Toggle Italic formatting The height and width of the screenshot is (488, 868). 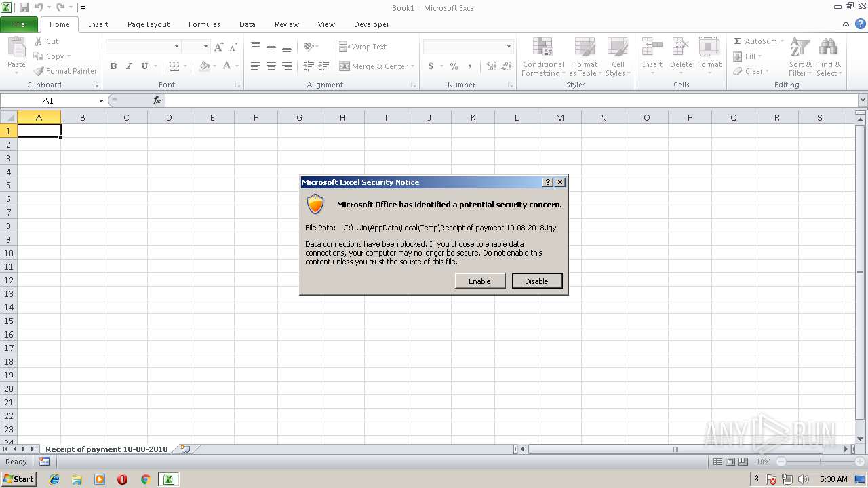point(129,66)
